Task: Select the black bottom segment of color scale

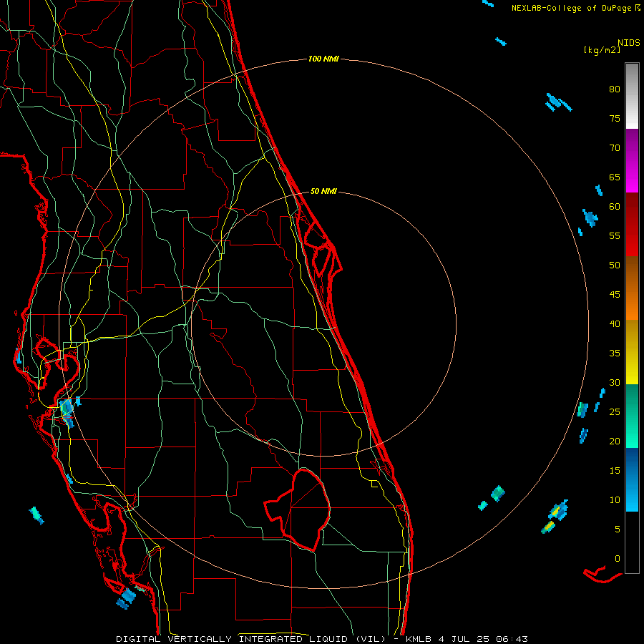Action: click(632, 542)
